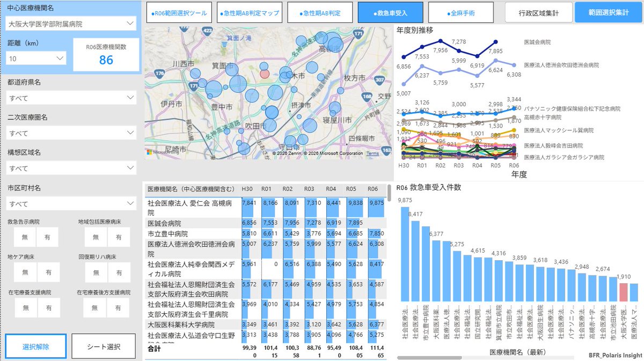Select the red center-hospital bubble on the map
The width and height of the screenshot is (644, 361).
coord(264,74)
